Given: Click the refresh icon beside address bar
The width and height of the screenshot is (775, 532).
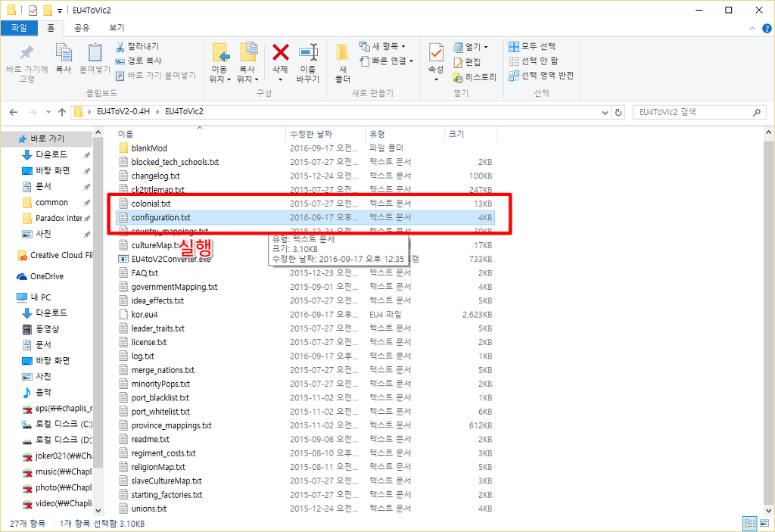Looking at the screenshot, I should (618, 112).
